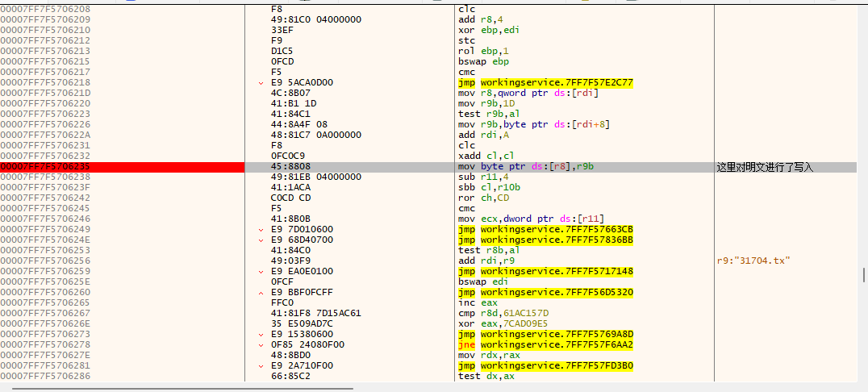Image resolution: width=868 pixels, height=392 pixels.
Task: Select the add rdi,A instruction
Action: point(484,135)
